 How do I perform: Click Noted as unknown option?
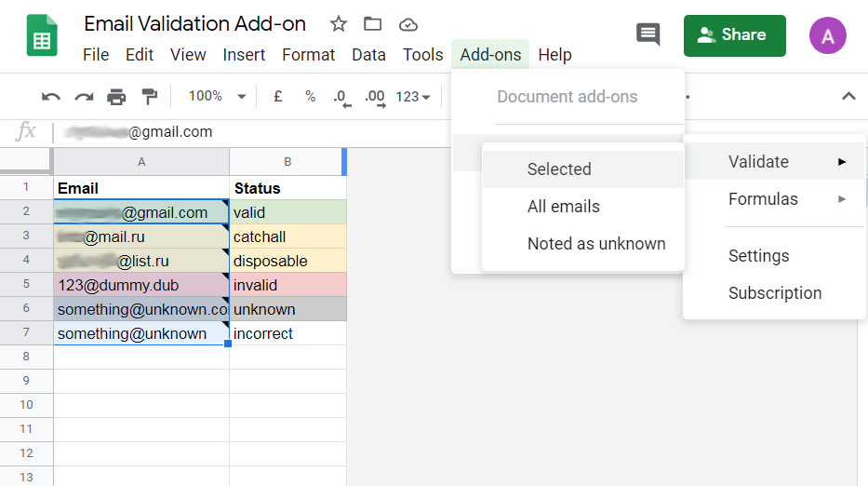[596, 244]
